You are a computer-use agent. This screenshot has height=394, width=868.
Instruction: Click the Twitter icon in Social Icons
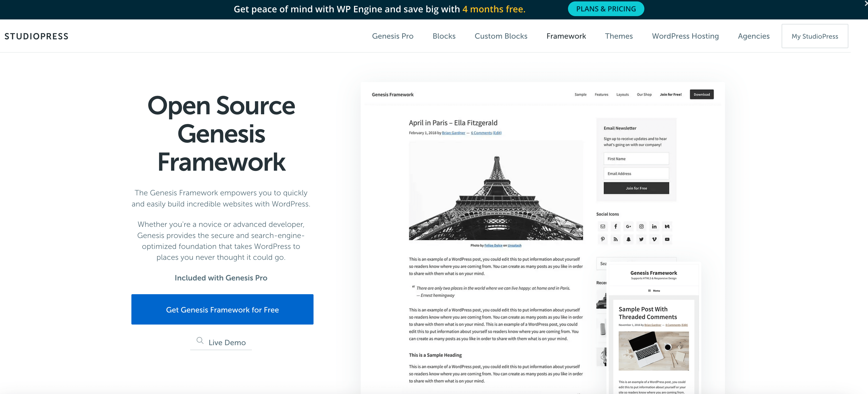pos(641,239)
